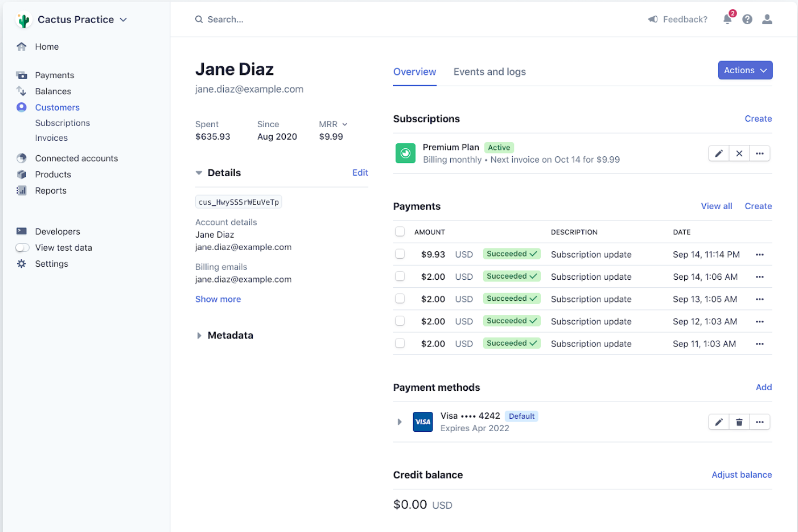Click the Feedback megaphone icon
798x532 pixels.
pyautogui.click(x=653, y=19)
